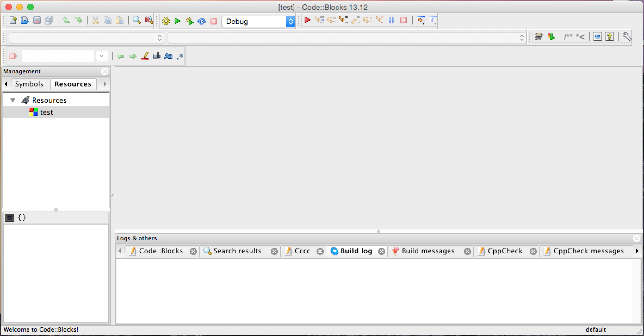
Task: Click the Step into debug icon
Action: click(343, 20)
